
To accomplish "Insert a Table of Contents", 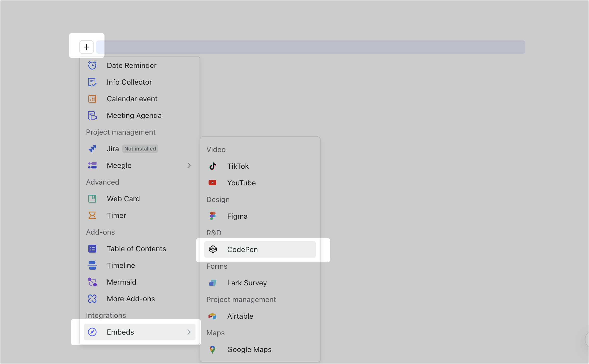I will pyautogui.click(x=140, y=249).
